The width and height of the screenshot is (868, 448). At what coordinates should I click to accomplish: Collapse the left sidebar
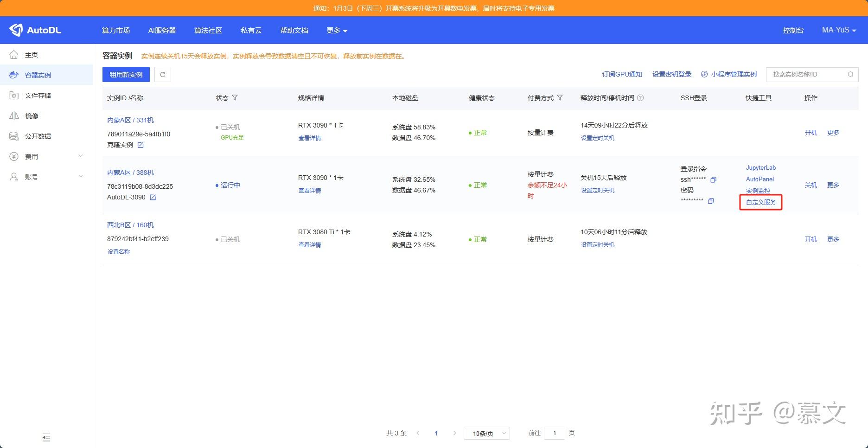46,437
